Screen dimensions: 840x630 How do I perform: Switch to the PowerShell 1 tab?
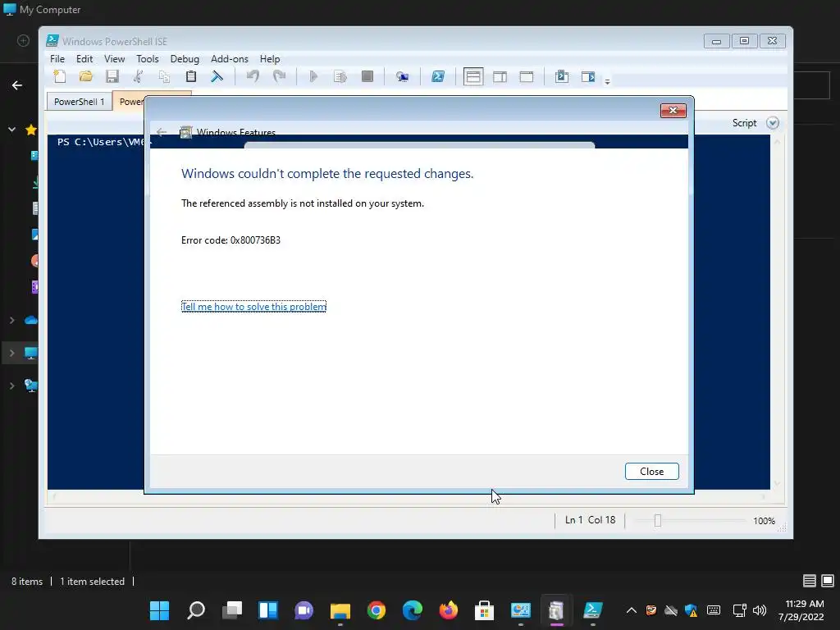80,101
